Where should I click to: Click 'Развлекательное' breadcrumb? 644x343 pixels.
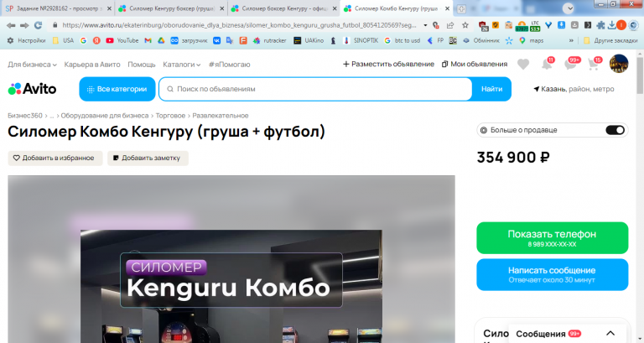(x=221, y=116)
